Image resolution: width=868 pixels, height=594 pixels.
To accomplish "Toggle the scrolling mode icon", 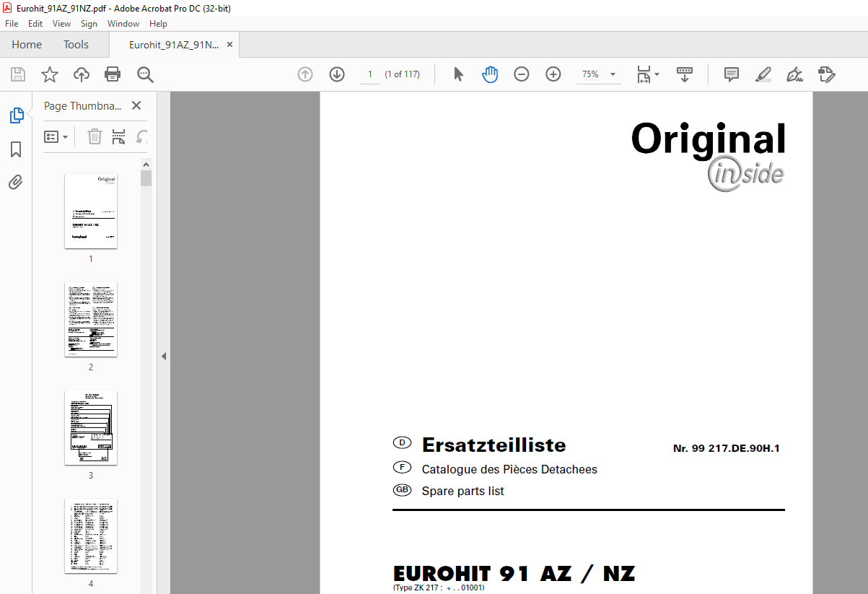I will coord(685,74).
